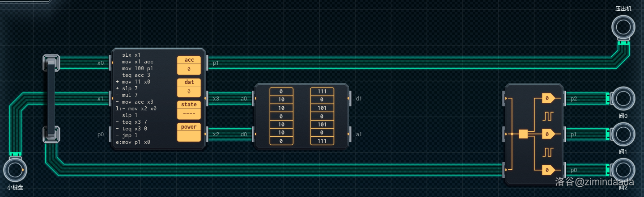The width and height of the screenshot is (644, 197).
Task: Select the pulse symbol below p2 gate
Action: (x=548, y=116)
